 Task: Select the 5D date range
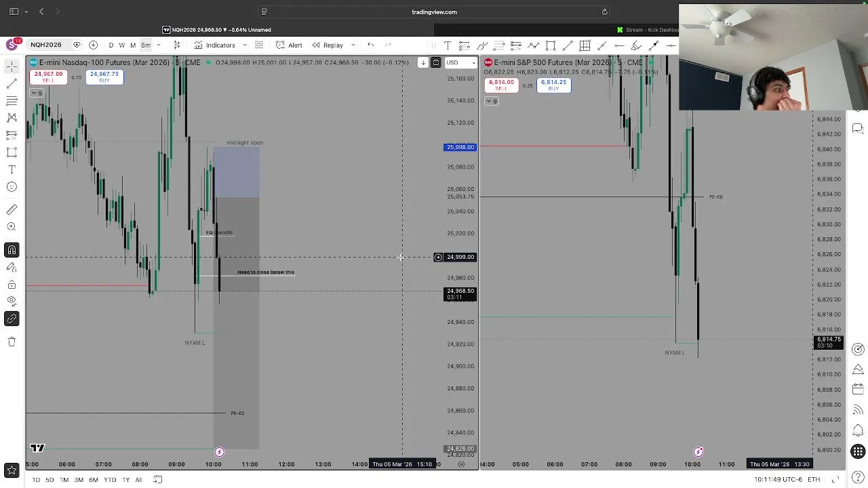(x=50, y=480)
